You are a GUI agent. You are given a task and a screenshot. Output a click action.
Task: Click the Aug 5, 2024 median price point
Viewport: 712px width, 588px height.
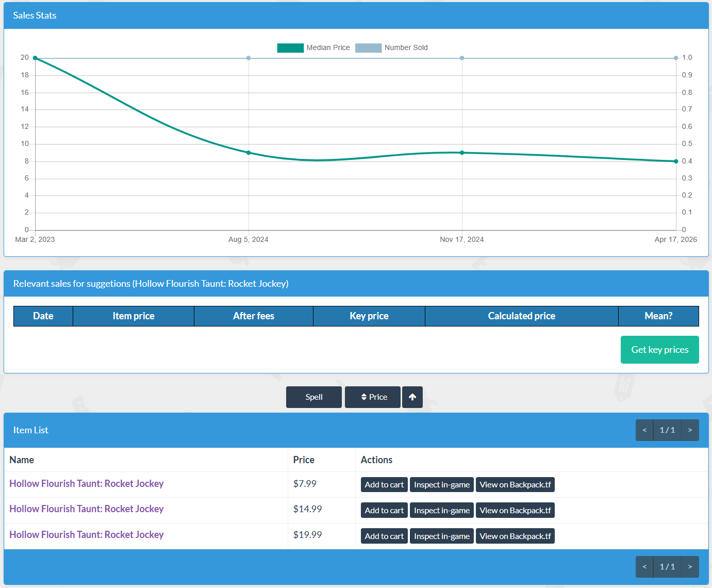(249, 153)
